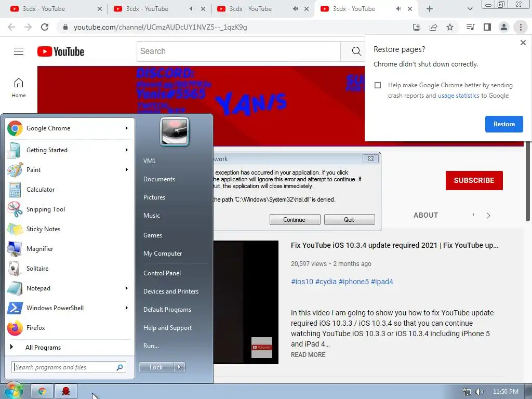
Task: Toggle the Chrome side panel icon
Action: coord(487,27)
